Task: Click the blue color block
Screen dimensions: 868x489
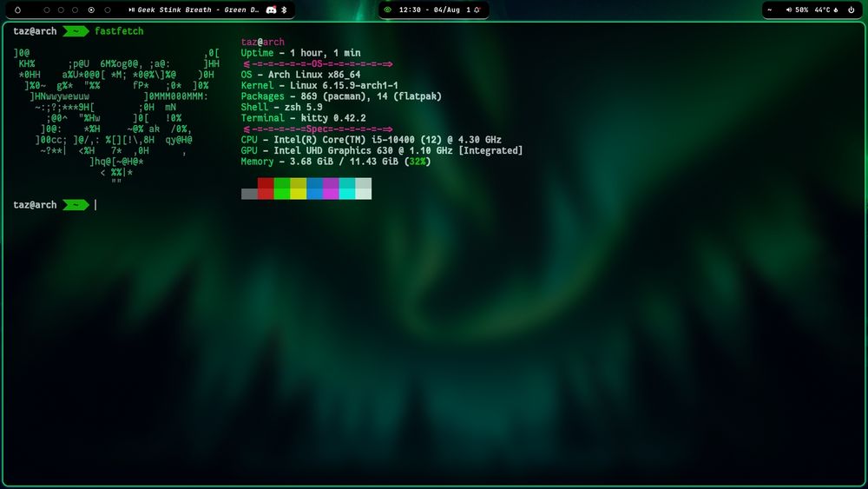Action: pyautogui.click(x=314, y=188)
